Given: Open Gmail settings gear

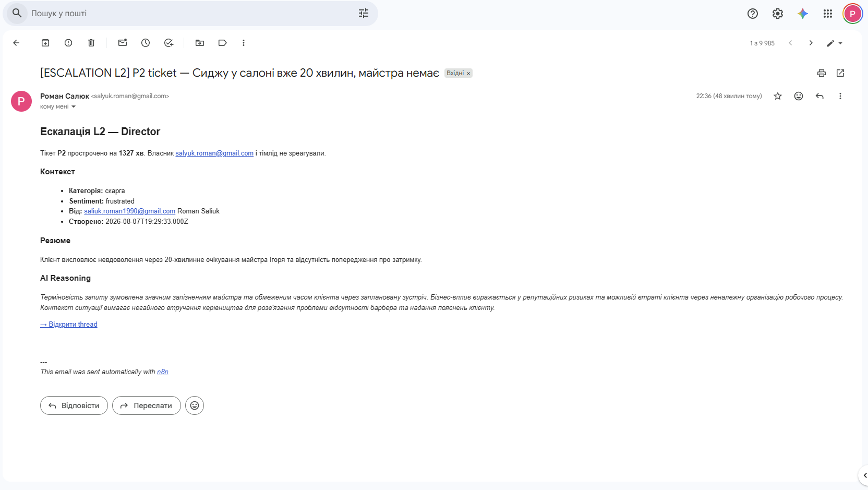Looking at the screenshot, I should pyautogui.click(x=778, y=14).
